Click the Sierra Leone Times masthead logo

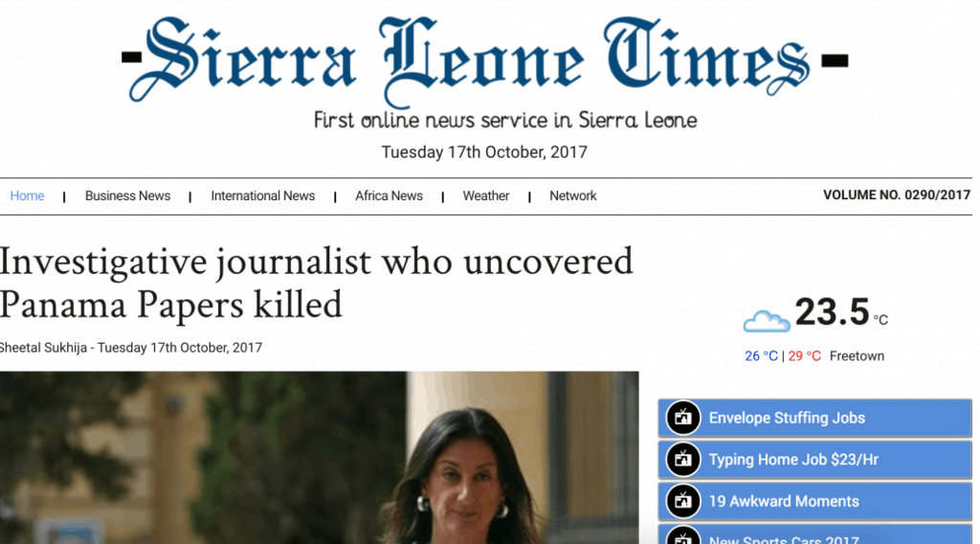484,60
